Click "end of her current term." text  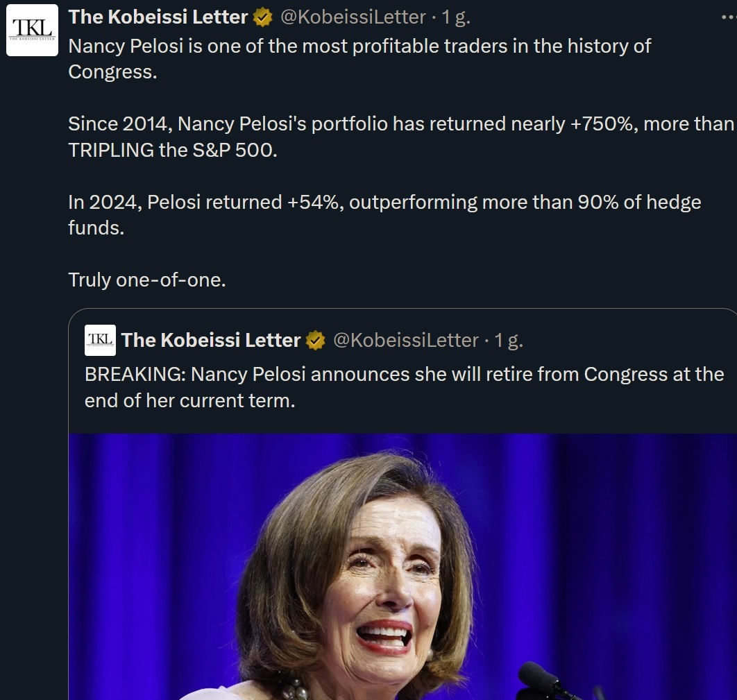pos(189,401)
